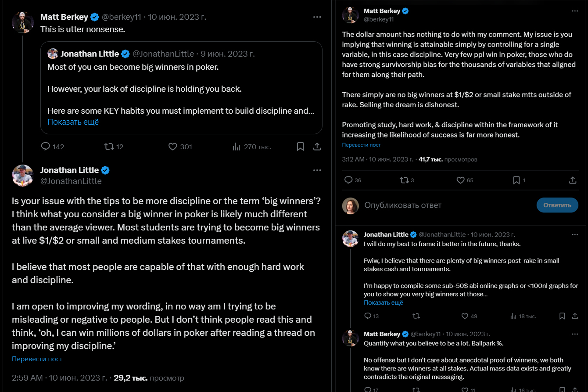
Task: Open more options on right-panel Berkey post
Action: pos(575,11)
